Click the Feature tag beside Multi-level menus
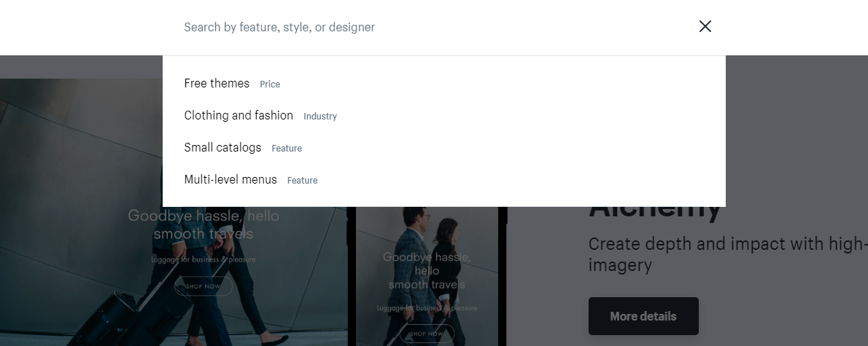Image resolution: width=868 pixels, height=346 pixels. tap(302, 181)
